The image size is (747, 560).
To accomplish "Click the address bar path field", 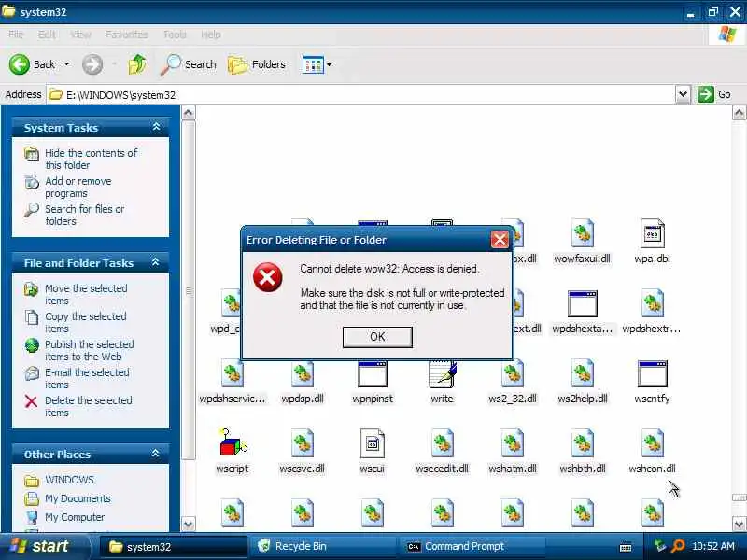I will point(360,95).
